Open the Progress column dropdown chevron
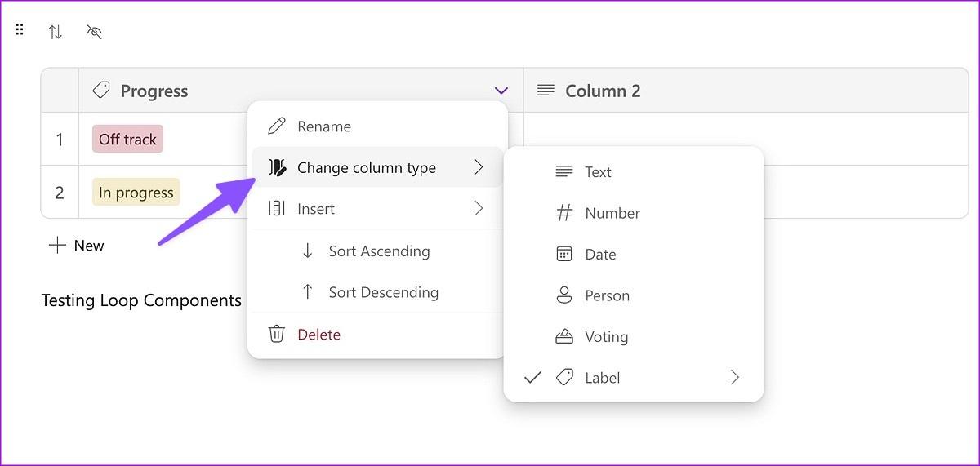This screenshot has height=466, width=980. (x=501, y=91)
